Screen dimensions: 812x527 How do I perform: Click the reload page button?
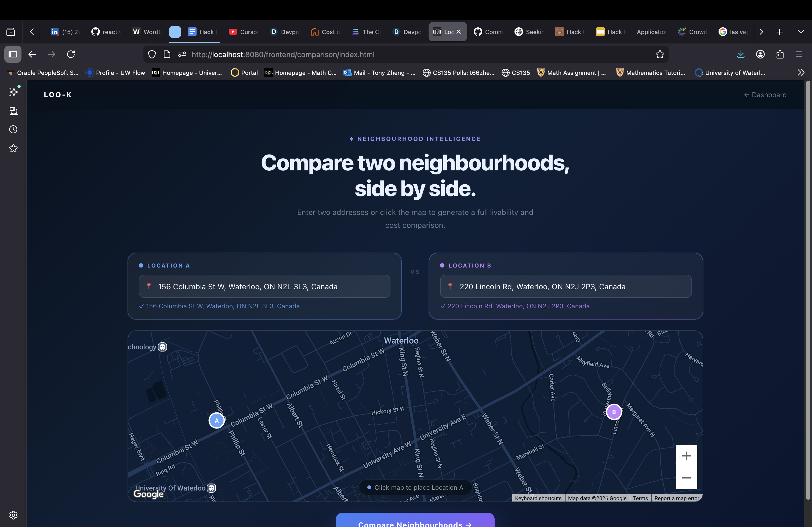[x=71, y=54]
